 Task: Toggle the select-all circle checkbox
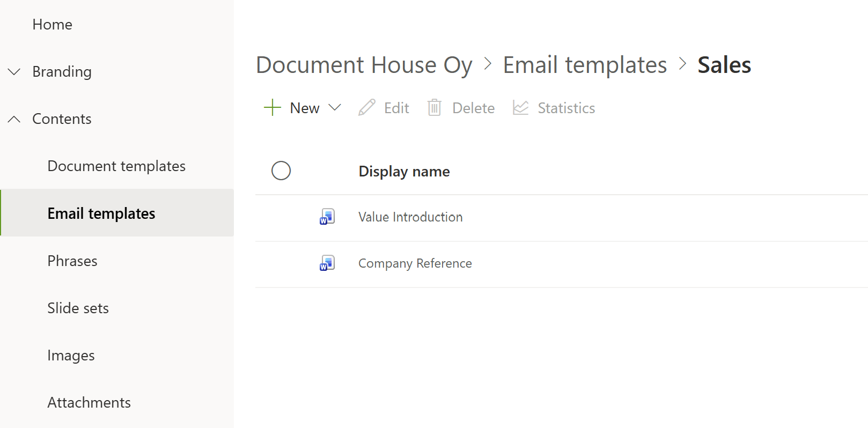(281, 171)
